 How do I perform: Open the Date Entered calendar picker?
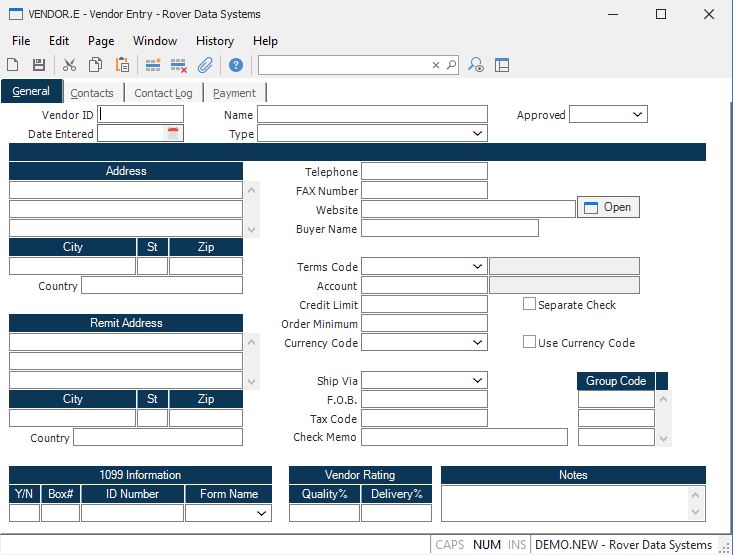173,134
